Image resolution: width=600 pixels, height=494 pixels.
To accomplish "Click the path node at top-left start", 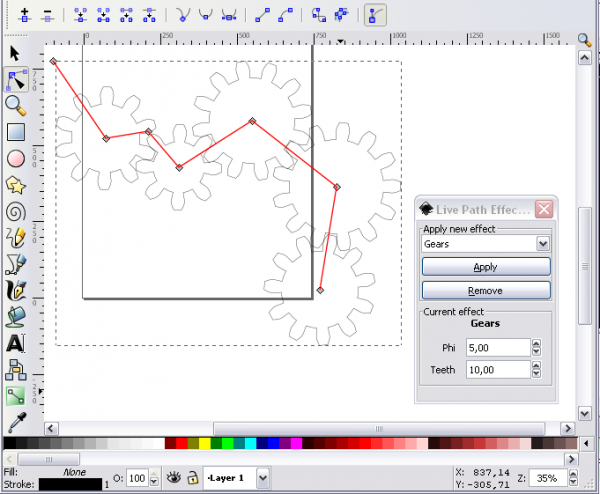I will click(x=53, y=61).
